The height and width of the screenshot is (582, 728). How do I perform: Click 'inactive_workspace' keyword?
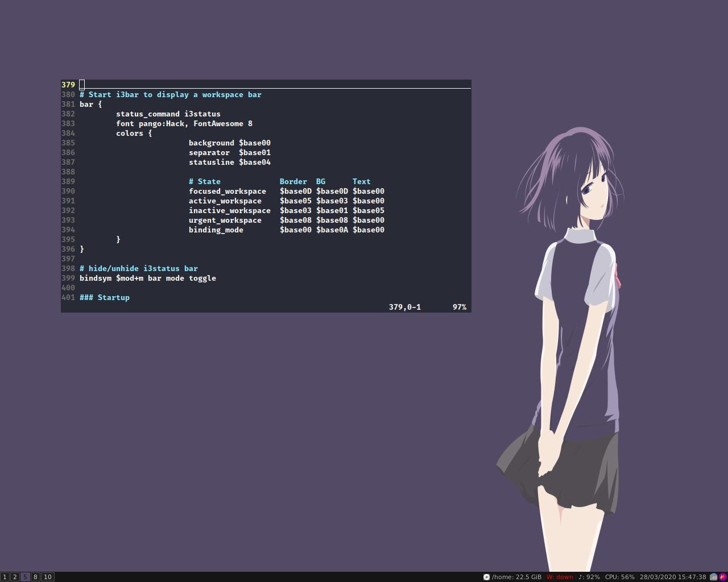tap(230, 210)
